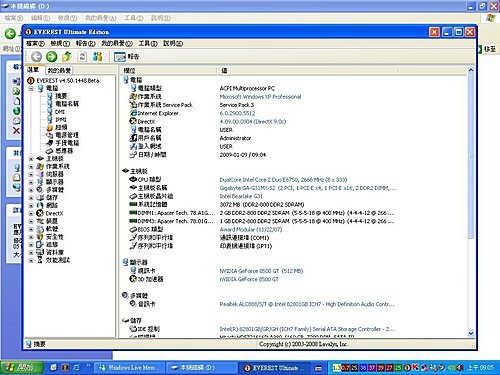Open the 說明(H) menu in EVEREST
Screen dimensions: 500x375
click(173, 43)
